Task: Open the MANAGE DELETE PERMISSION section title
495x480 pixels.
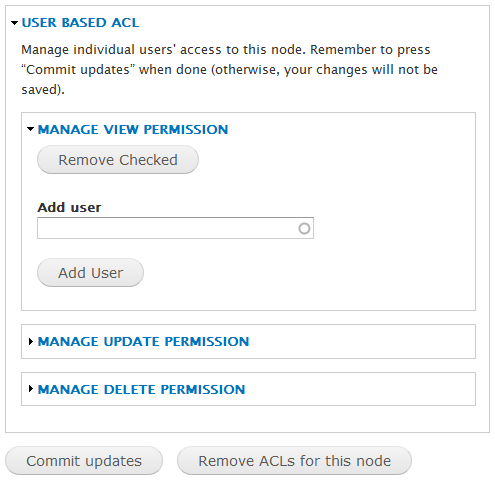Action: point(141,389)
